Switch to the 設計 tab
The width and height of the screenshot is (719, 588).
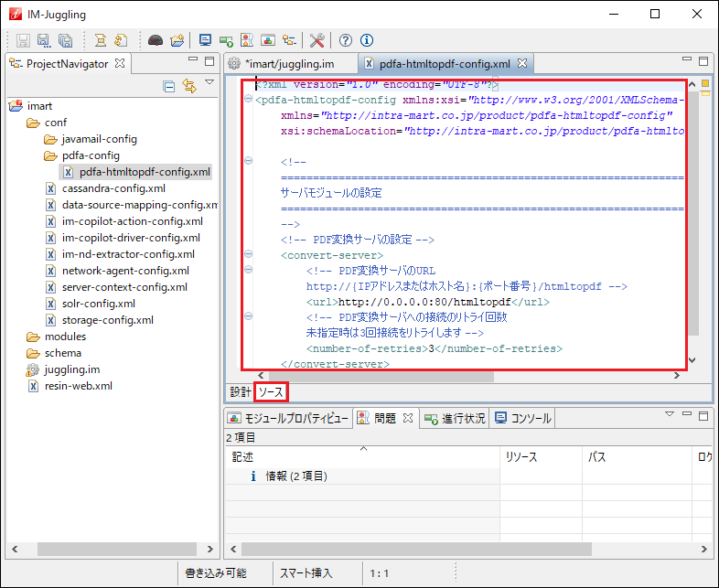coord(240,391)
